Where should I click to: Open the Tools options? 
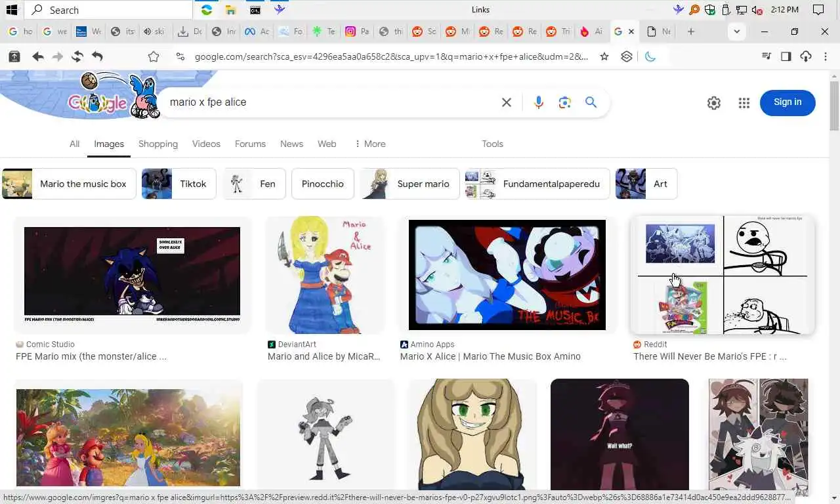(492, 144)
